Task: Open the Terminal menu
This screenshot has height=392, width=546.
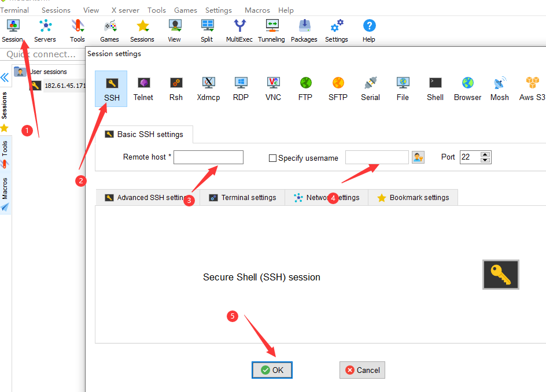Action: coord(14,10)
